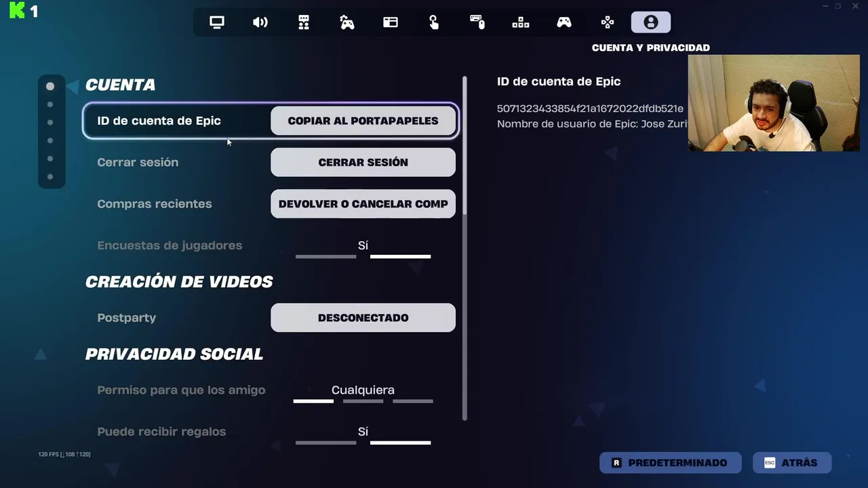The height and width of the screenshot is (488, 868).
Task: Set Puede recibir regalos to Sí segment
Action: [400, 443]
